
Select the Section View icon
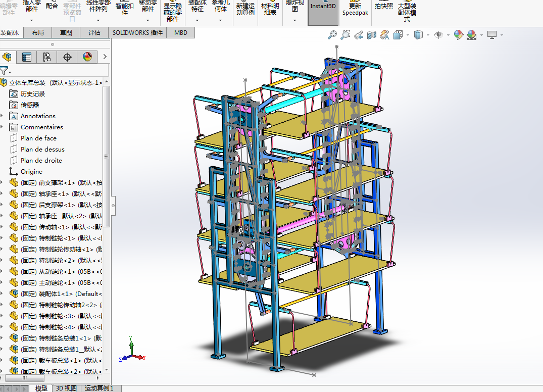pos(372,35)
